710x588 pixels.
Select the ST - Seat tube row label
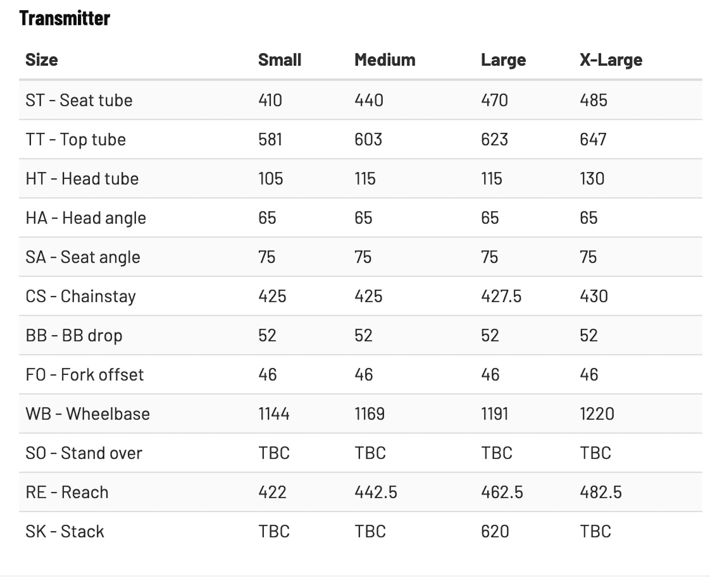79,100
